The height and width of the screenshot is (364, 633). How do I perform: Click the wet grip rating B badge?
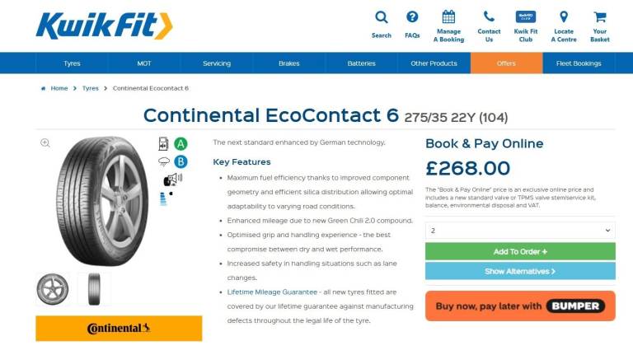181,161
